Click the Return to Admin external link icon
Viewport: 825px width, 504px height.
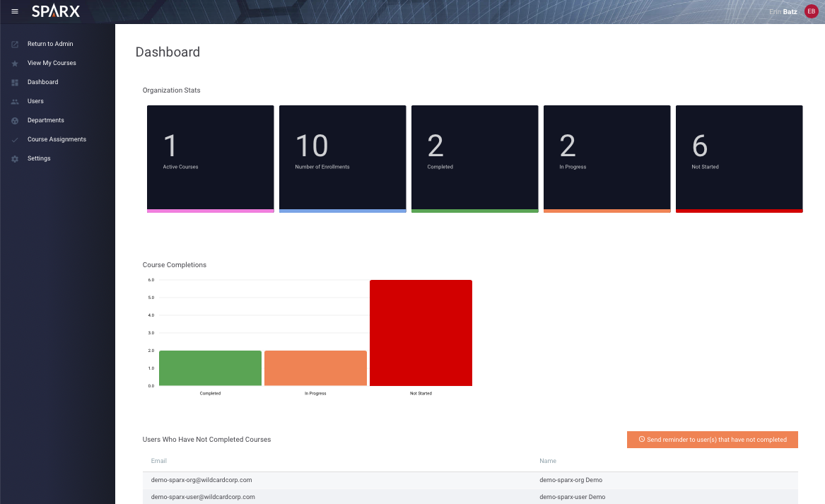tap(14, 44)
